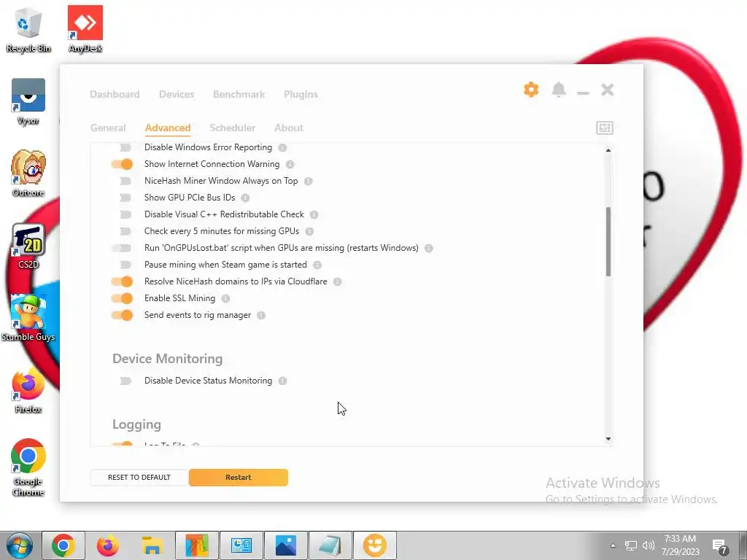Open the Scheduler settings tab

[x=233, y=128]
